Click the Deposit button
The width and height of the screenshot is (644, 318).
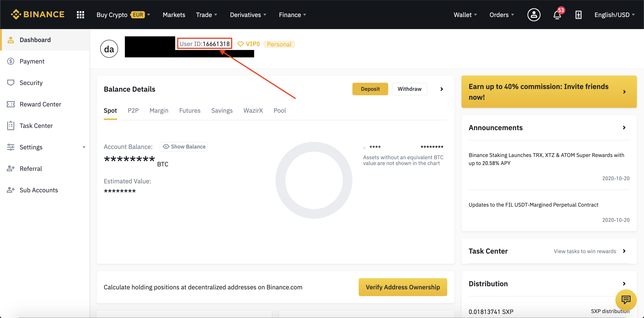point(370,89)
